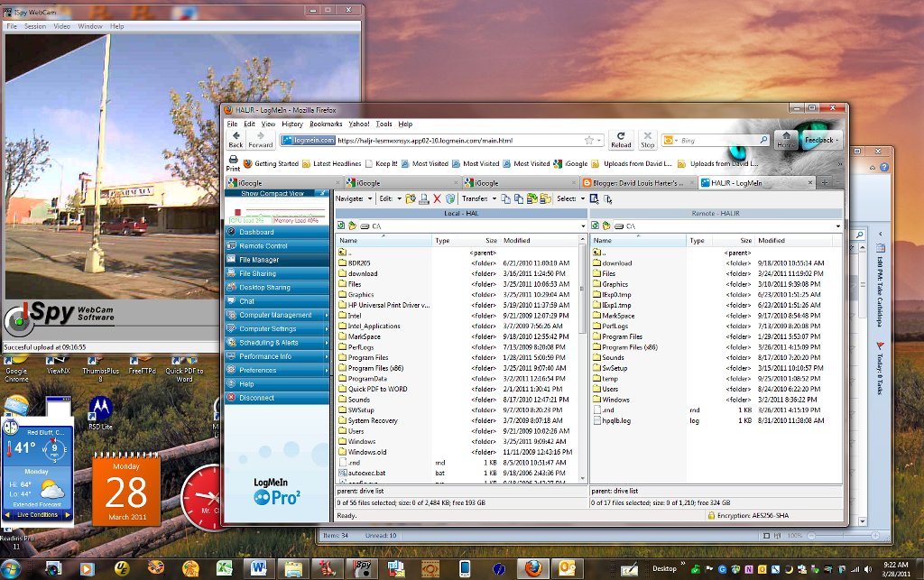Click the Reload button in Firefox
The height and width of the screenshot is (580, 924).
point(621,140)
